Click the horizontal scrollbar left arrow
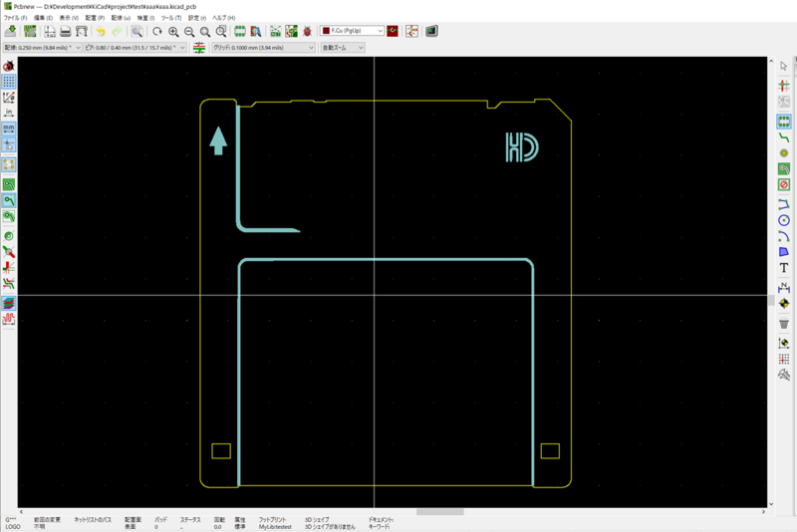 [x=21, y=512]
